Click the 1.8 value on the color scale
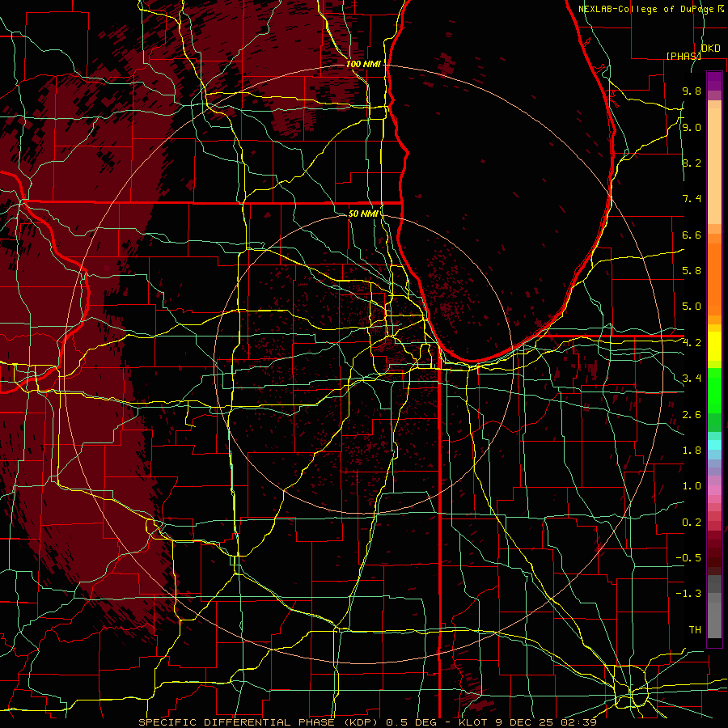The width and height of the screenshot is (728, 728). [x=692, y=451]
